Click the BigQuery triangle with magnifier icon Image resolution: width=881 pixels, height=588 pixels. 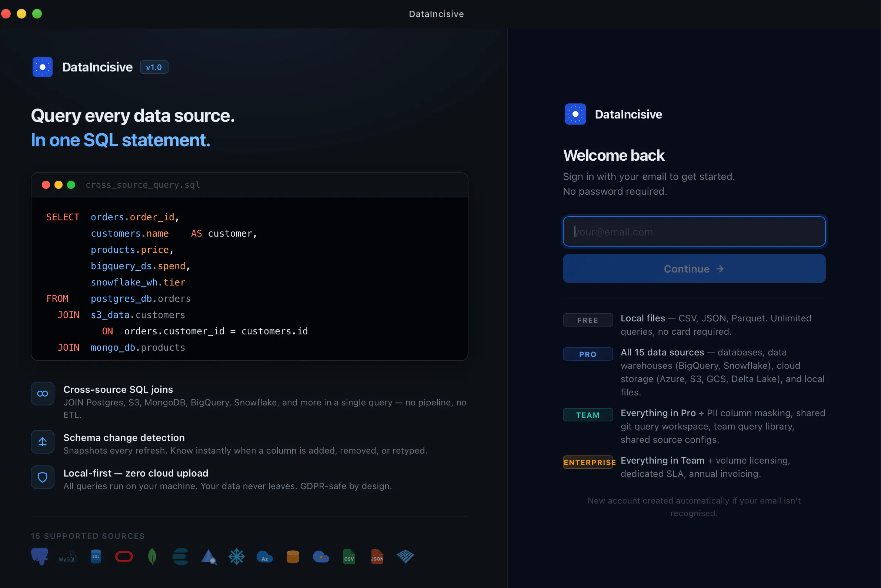point(208,557)
